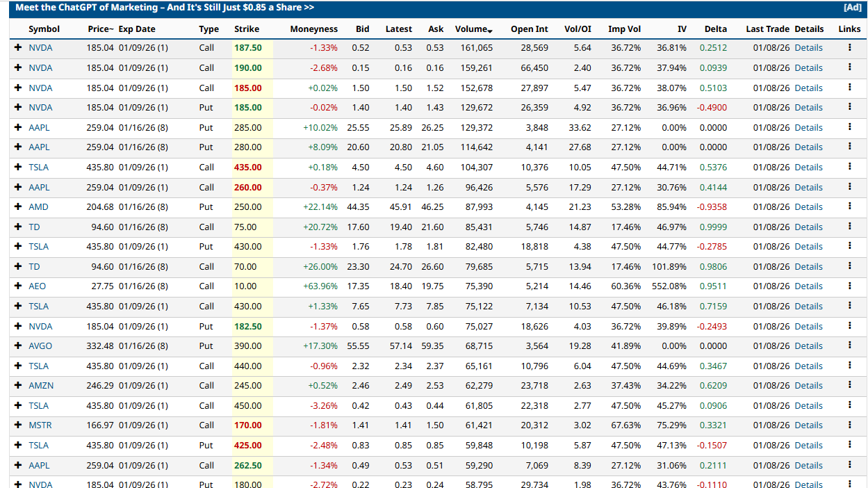Image resolution: width=868 pixels, height=488 pixels.
Task: Click the Vol/OI value 33.62
Action: (580, 128)
